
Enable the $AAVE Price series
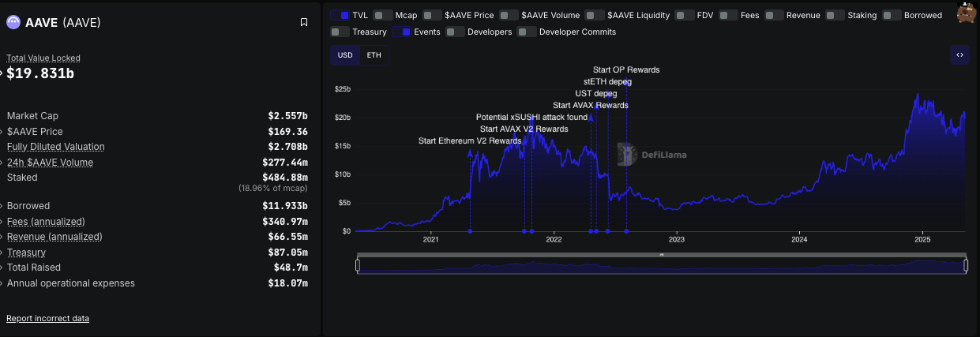click(x=432, y=15)
